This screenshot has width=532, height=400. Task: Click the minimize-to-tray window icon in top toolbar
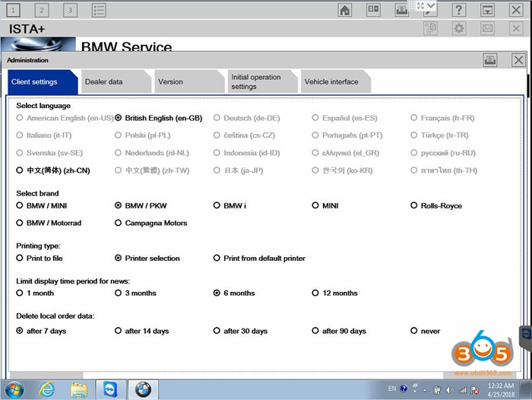click(x=487, y=10)
